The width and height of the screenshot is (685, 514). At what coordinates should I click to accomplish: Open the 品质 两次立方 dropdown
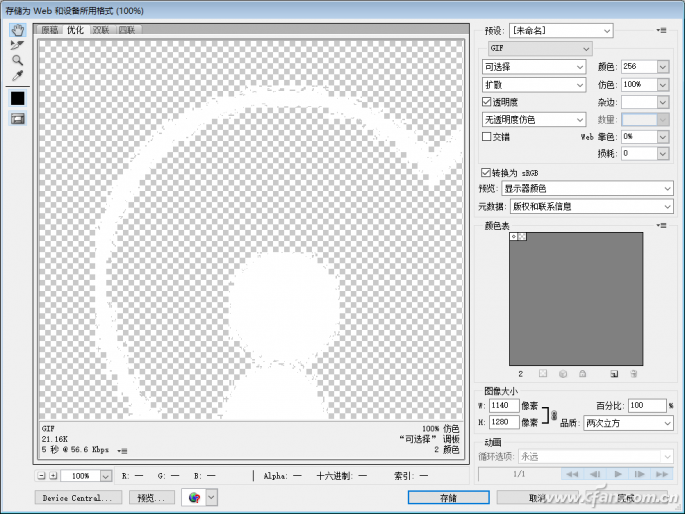pyautogui.click(x=628, y=423)
